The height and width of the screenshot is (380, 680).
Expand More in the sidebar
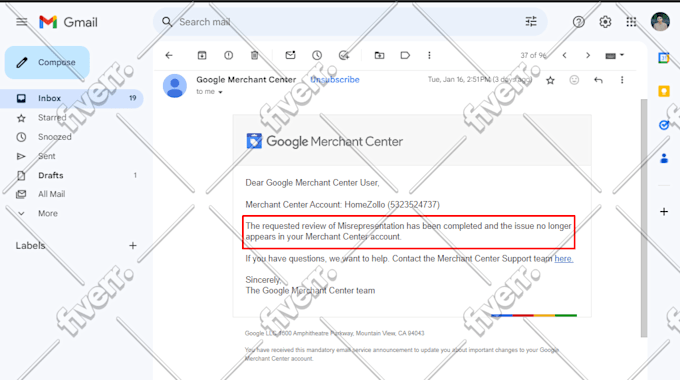72,213
